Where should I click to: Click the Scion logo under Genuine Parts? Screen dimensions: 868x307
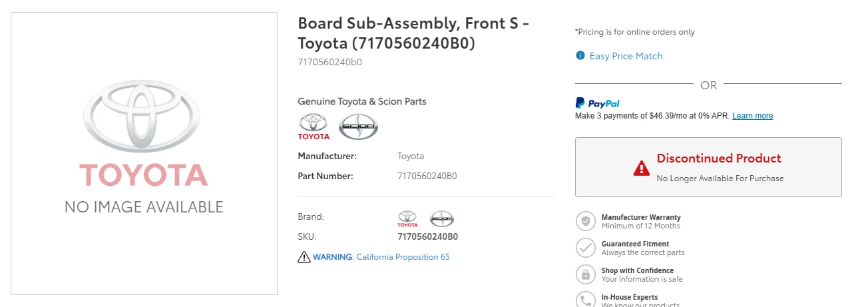(x=358, y=127)
